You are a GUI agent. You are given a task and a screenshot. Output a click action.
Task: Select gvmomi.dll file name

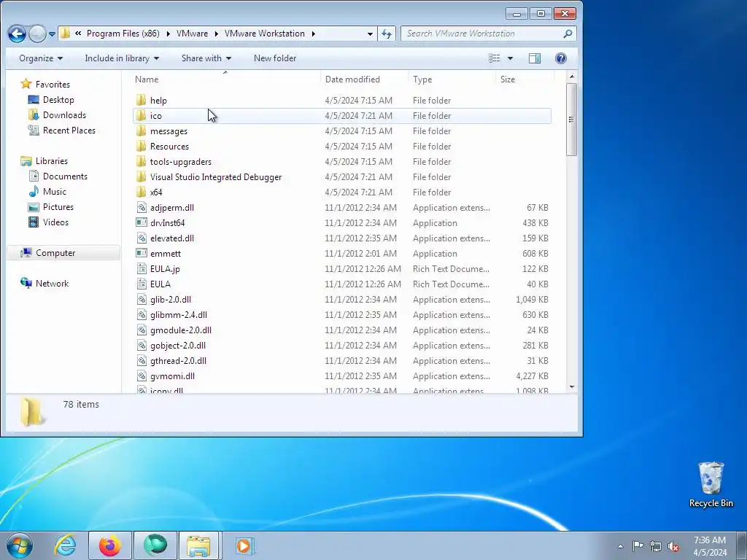[172, 376]
